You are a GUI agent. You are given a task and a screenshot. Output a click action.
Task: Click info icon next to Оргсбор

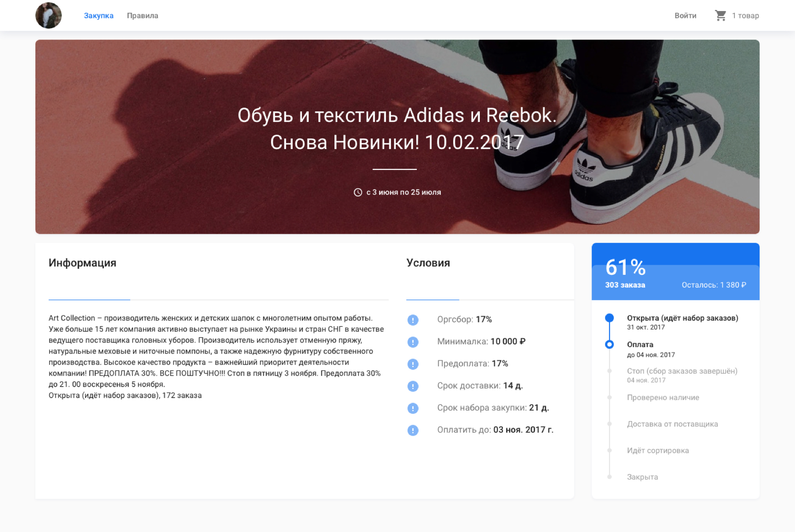413,320
